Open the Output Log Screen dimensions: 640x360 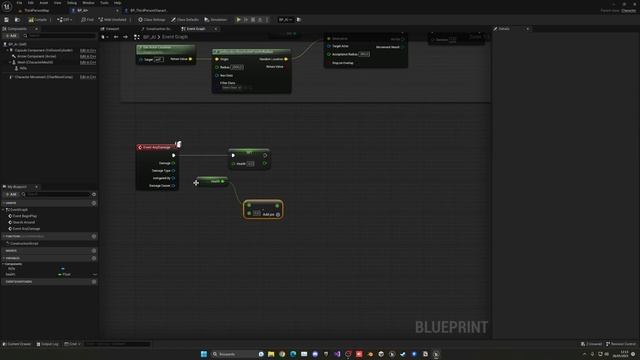tap(48, 344)
